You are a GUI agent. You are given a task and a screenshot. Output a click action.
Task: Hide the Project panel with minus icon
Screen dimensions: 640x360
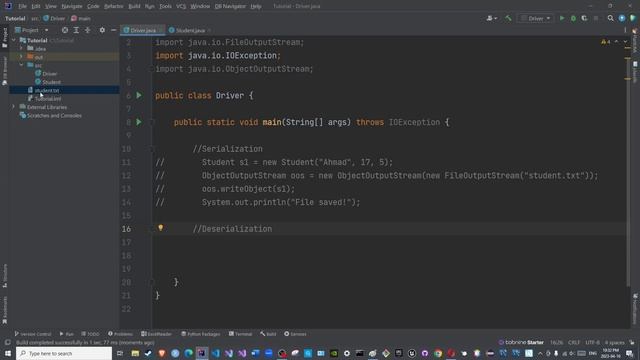pos(113,30)
